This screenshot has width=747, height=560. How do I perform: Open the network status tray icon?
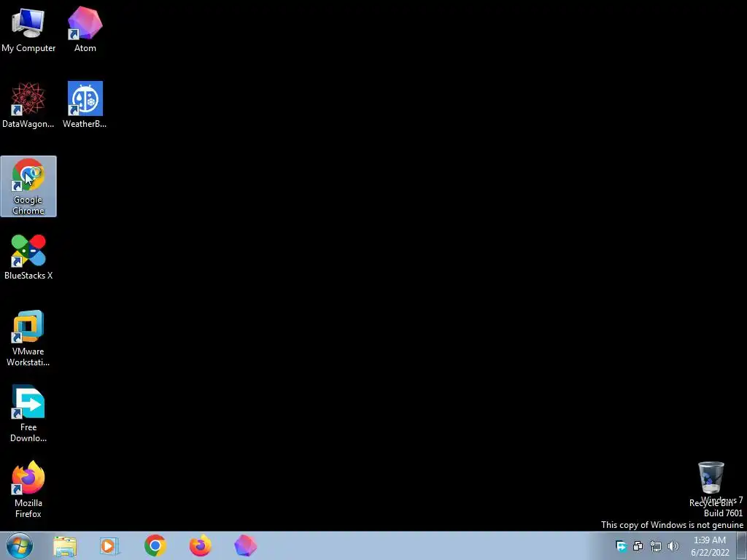(x=656, y=546)
